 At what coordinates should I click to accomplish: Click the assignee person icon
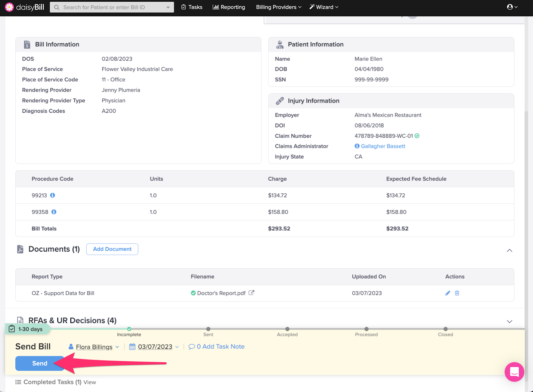[71, 347]
